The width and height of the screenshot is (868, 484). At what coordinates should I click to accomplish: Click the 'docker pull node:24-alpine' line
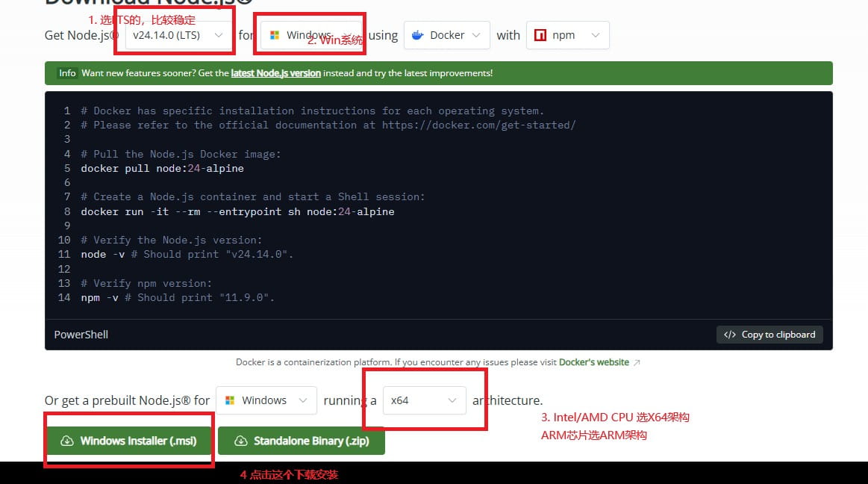(x=162, y=168)
